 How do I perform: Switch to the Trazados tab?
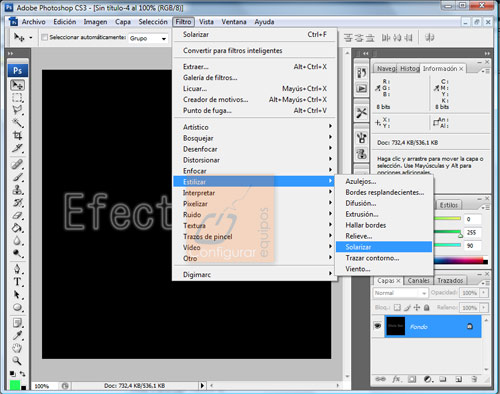450,280
